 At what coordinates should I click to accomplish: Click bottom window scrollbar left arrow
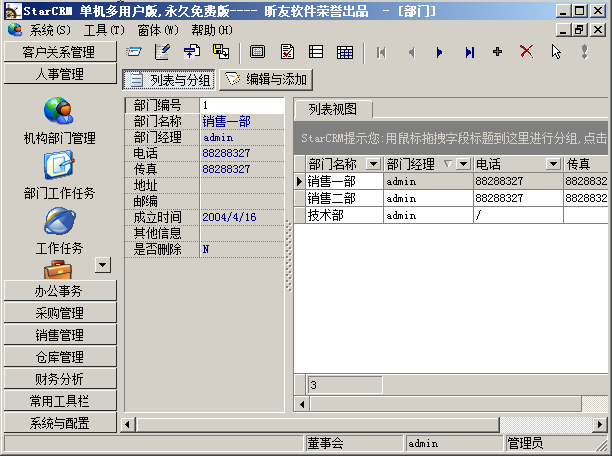coord(127,424)
